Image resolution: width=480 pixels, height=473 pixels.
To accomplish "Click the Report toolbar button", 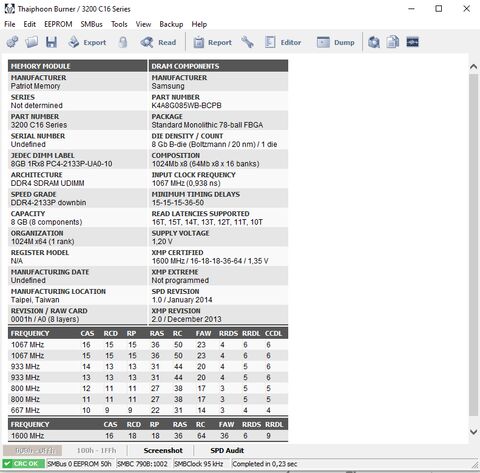I will click(212, 42).
